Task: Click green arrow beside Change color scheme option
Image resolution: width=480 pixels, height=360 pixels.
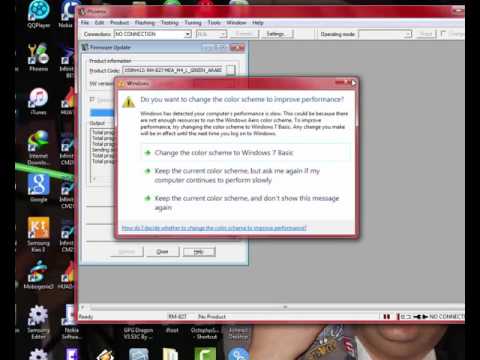Action: click(x=148, y=153)
